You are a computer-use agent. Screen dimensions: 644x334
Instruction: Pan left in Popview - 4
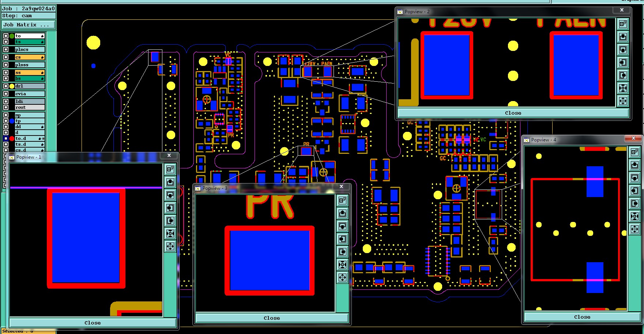pos(634,190)
